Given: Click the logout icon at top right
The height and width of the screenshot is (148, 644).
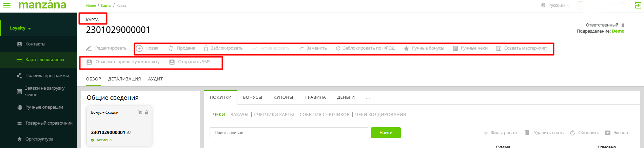Looking at the screenshot, I should pyautogui.click(x=638, y=5).
